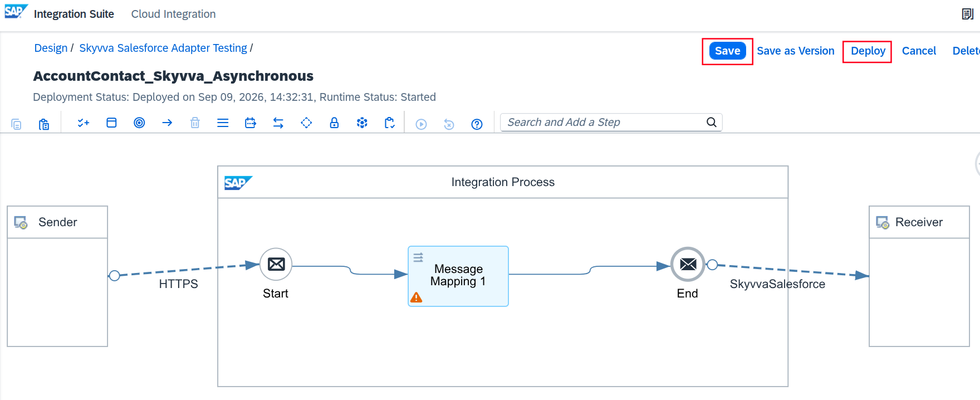Click the Sender participant icon

[x=21, y=222]
